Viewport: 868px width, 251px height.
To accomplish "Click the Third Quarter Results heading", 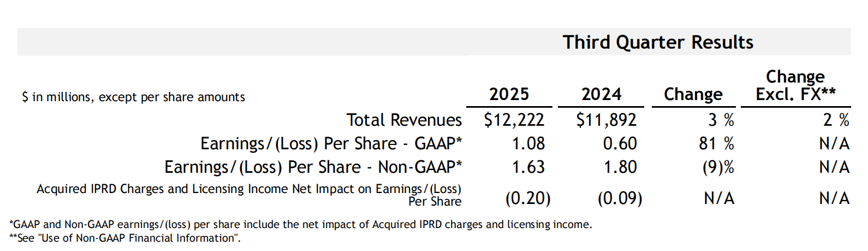I will [658, 42].
